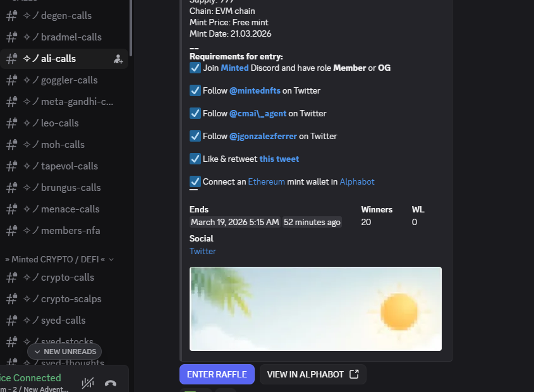Click the hash icon beside moh-calls
534x392 pixels.
(x=11, y=145)
